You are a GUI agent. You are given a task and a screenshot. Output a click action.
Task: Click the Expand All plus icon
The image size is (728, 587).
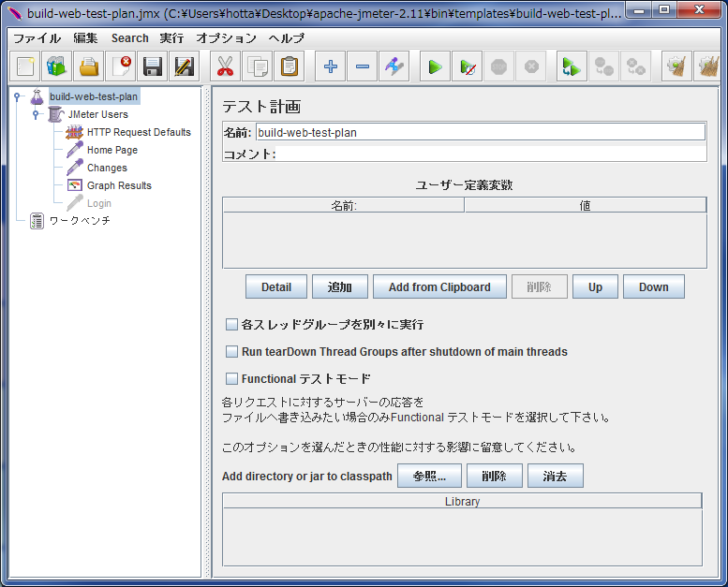(x=330, y=66)
